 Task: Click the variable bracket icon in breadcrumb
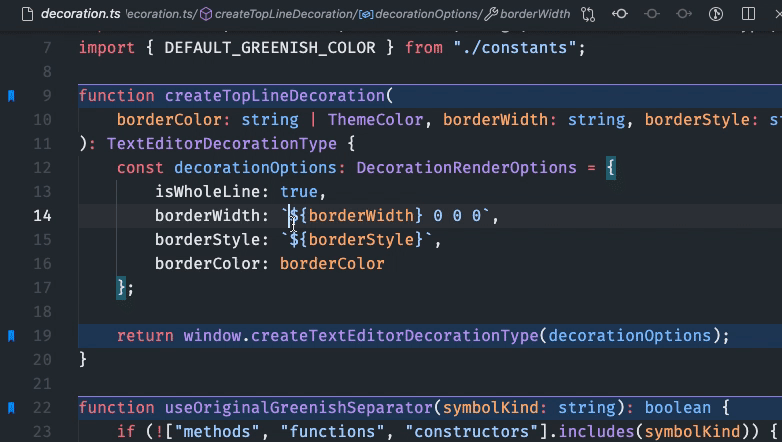point(366,14)
